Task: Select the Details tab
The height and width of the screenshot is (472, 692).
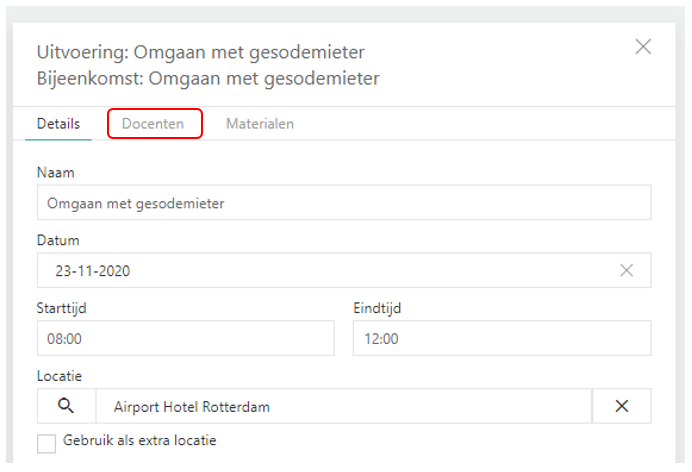Action: pos(58,124)
